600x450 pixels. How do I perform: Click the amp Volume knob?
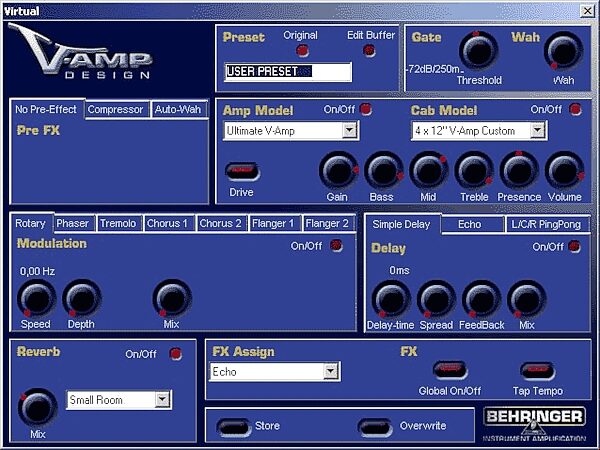click(x=564, y=171)
